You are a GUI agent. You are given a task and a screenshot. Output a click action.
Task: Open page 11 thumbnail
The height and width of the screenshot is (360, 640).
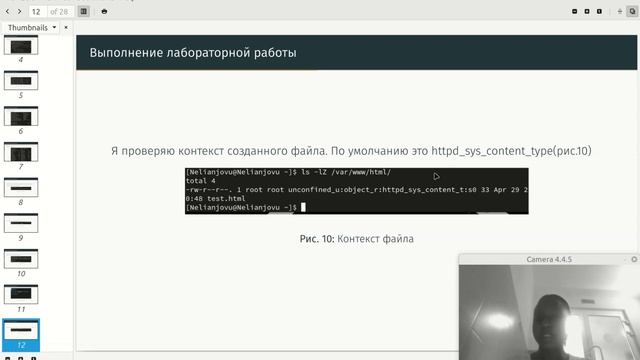(21, 294)
